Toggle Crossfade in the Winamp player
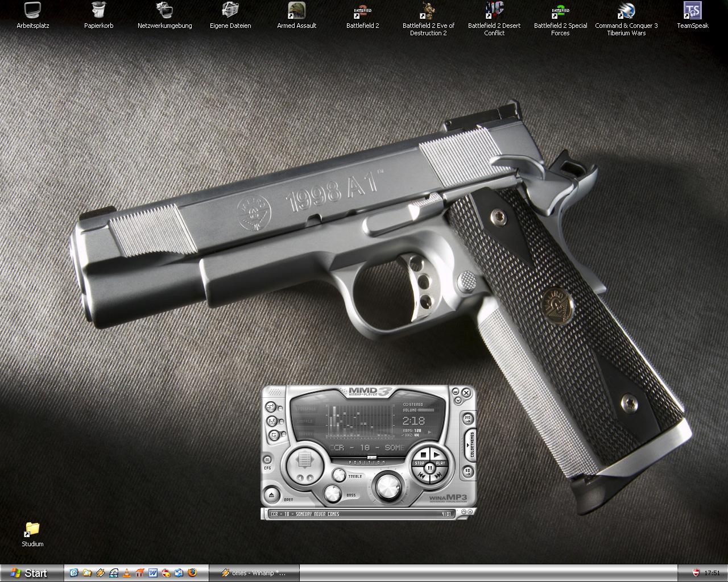The width and height of the screenshot is (728, 582). pos(271,407)
